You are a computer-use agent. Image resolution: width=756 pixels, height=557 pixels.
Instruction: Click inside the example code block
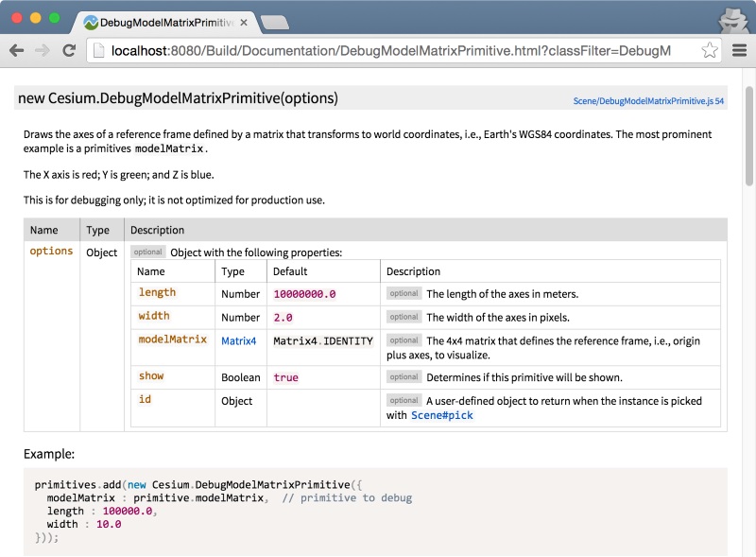tap(378, 511)
